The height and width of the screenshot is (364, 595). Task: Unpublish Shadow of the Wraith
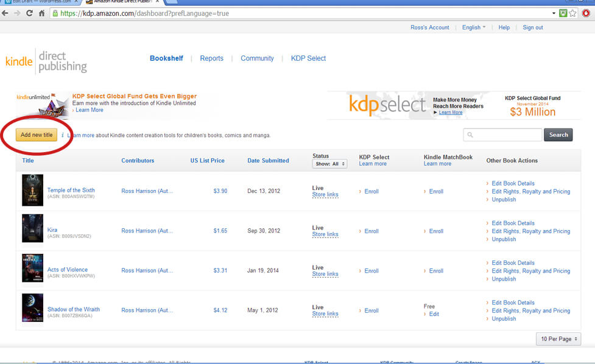504,319
